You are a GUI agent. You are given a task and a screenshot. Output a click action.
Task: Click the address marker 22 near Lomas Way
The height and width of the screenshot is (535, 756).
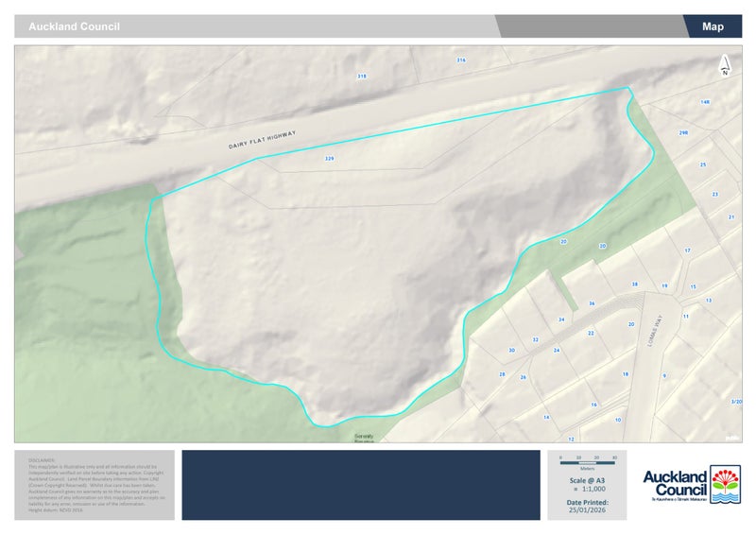(591, 333)
